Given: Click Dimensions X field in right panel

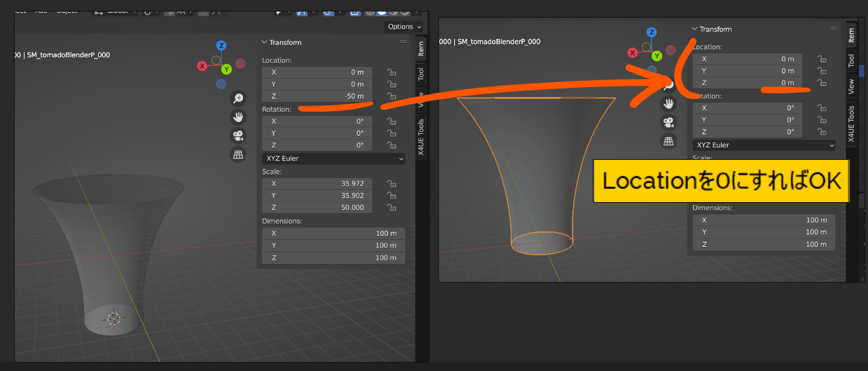Looking at the screenshot, I should click(x=764, y=220).
